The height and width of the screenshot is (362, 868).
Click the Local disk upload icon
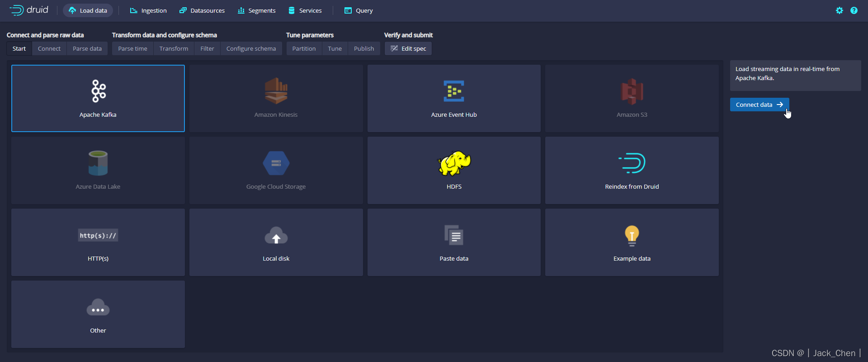coord(276,235)
